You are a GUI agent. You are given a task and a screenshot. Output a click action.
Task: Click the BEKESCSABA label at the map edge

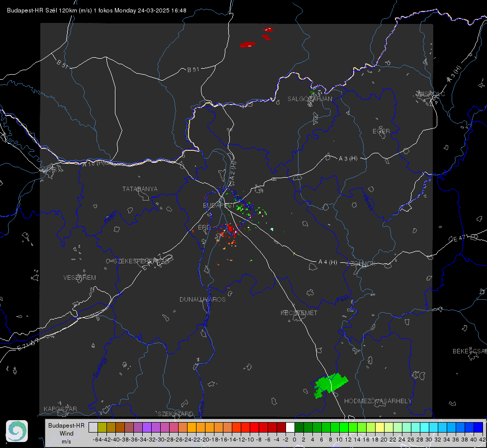click(x=470, y=351)
